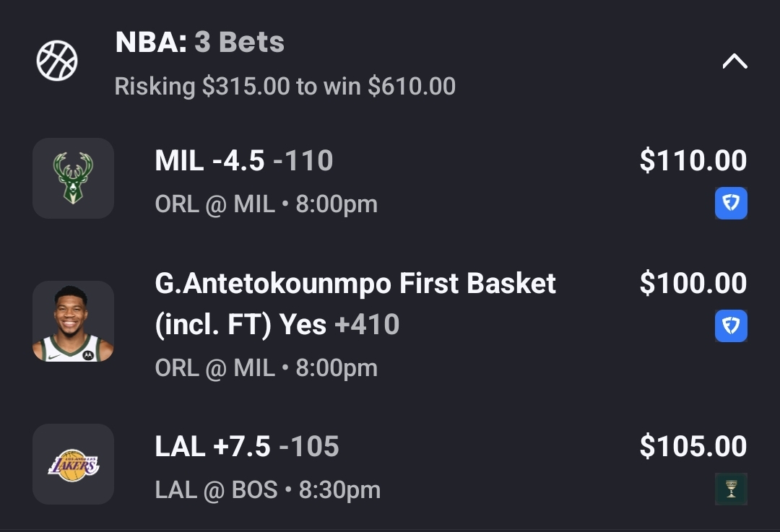
Task: Click the +410 odds value
Action: pos(367,325)
